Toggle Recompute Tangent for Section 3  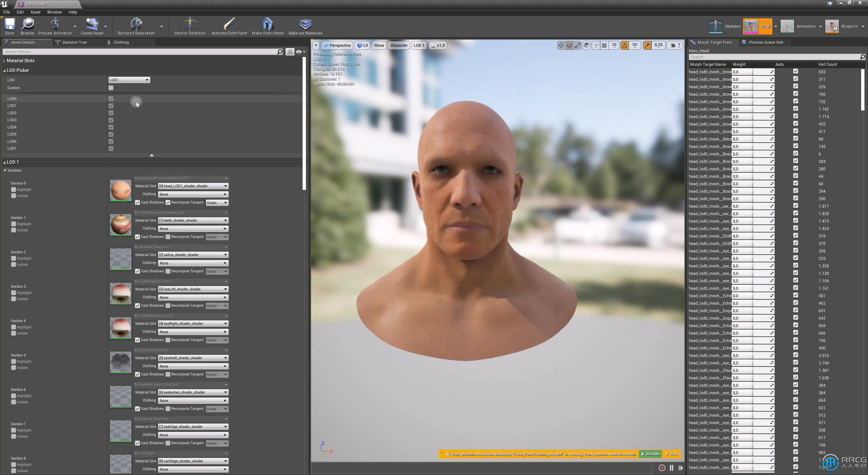pyautogui.click(x=168, y=305)
